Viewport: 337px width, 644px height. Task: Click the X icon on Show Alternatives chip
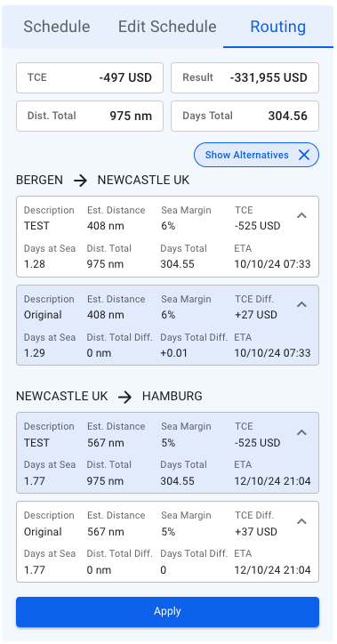click(304, 155)
